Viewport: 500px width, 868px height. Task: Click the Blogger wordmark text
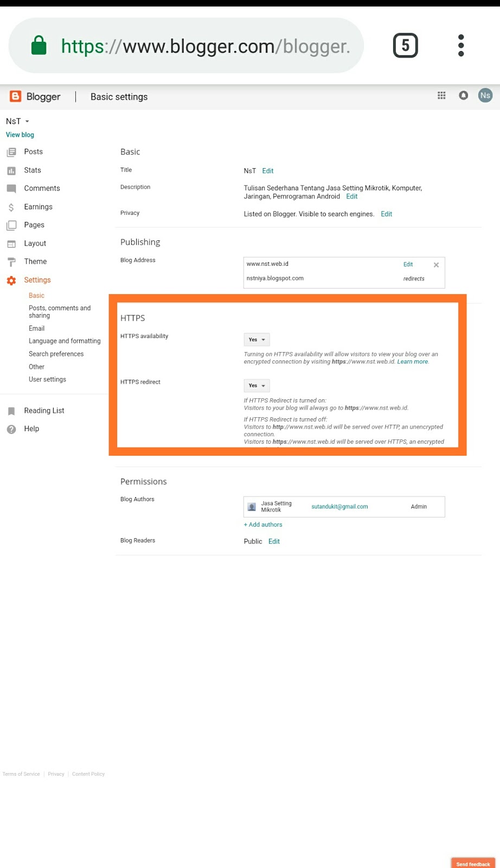(43, 97)
